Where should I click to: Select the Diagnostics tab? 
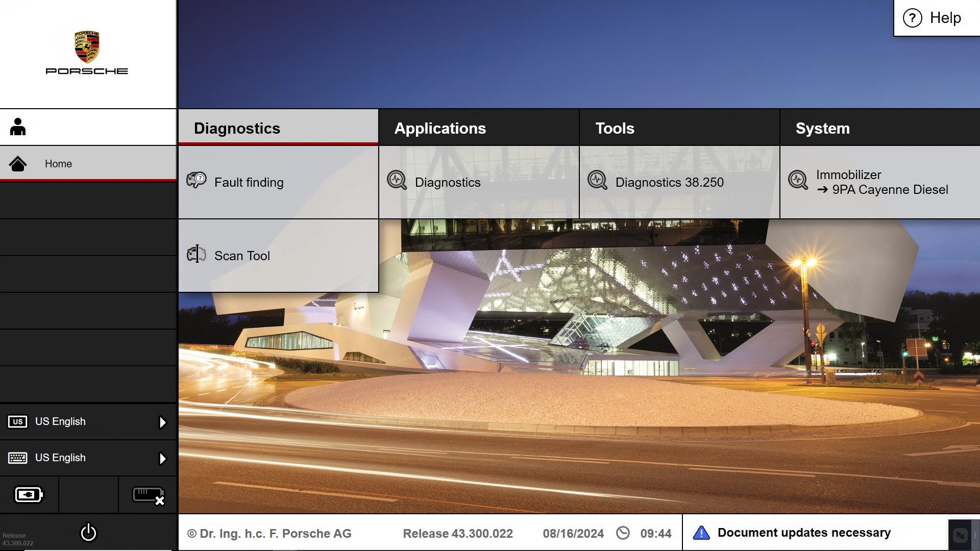[278, 128]
